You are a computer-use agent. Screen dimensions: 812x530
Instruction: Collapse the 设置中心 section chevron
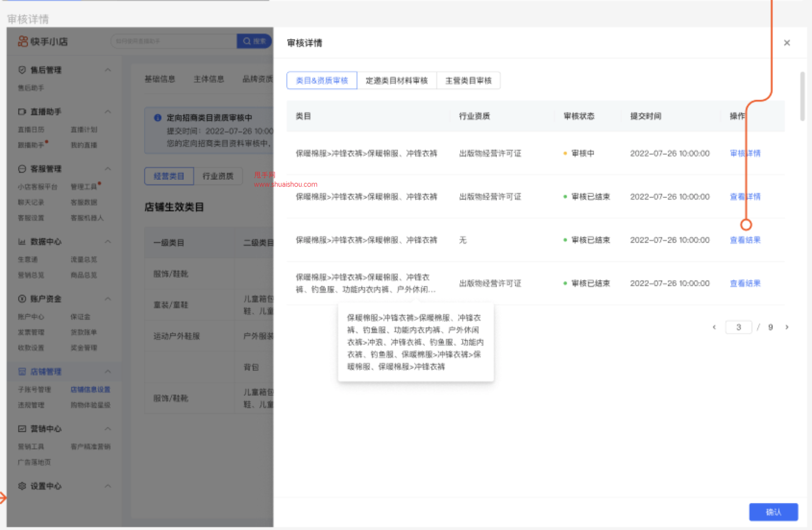pyautogui.click(x=108, y=486)
